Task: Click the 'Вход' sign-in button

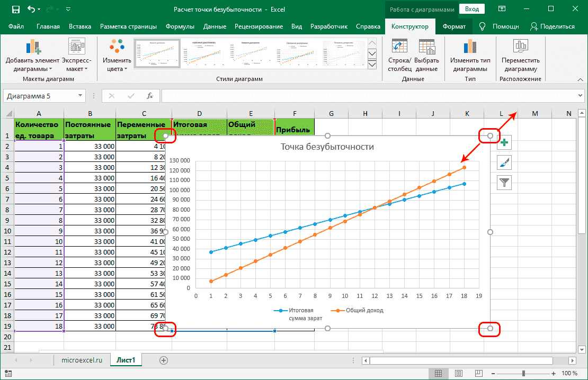Action: point(471,9)
